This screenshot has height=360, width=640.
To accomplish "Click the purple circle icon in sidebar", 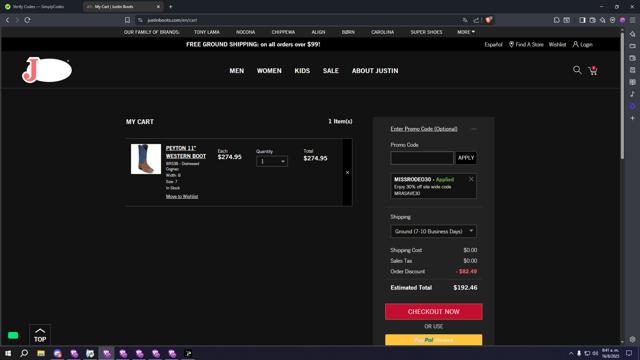I will click(x=632, y=106).
